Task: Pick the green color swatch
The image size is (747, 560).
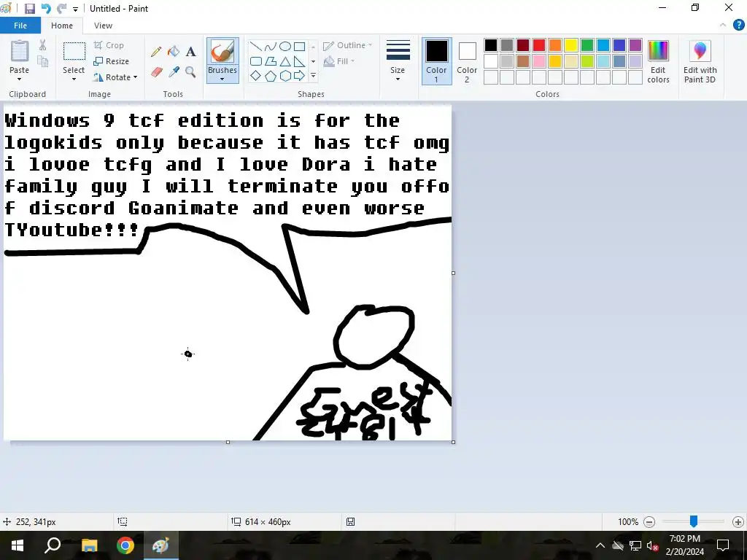Action: (x=587, y=45)
